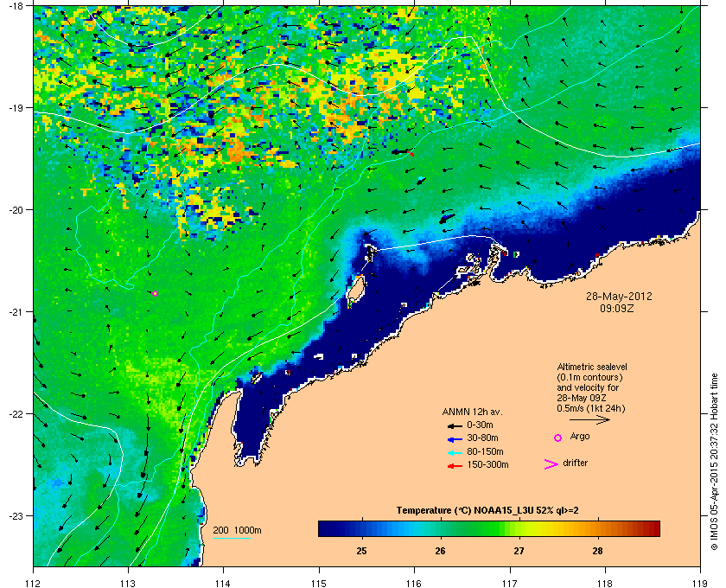Click the longitude axis label '117'
This screenshot has height=588, width=726.
click(510, 583)
